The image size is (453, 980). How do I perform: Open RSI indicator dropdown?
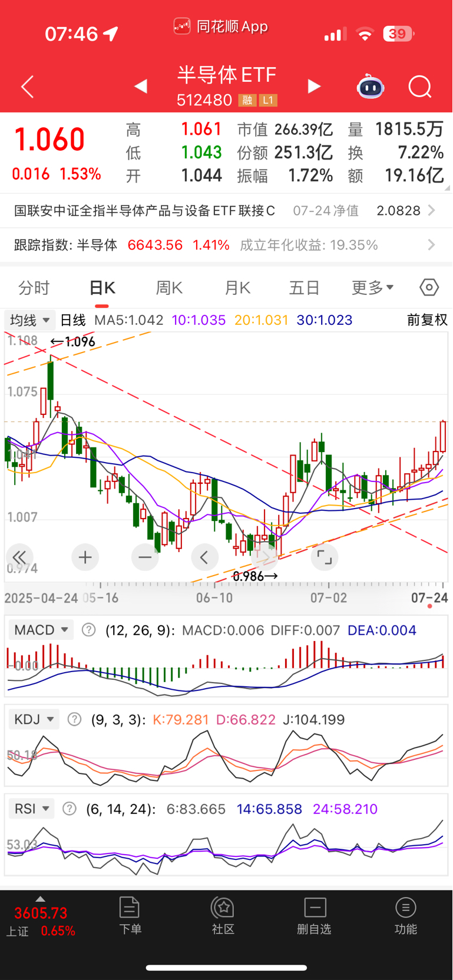(32, 809)
